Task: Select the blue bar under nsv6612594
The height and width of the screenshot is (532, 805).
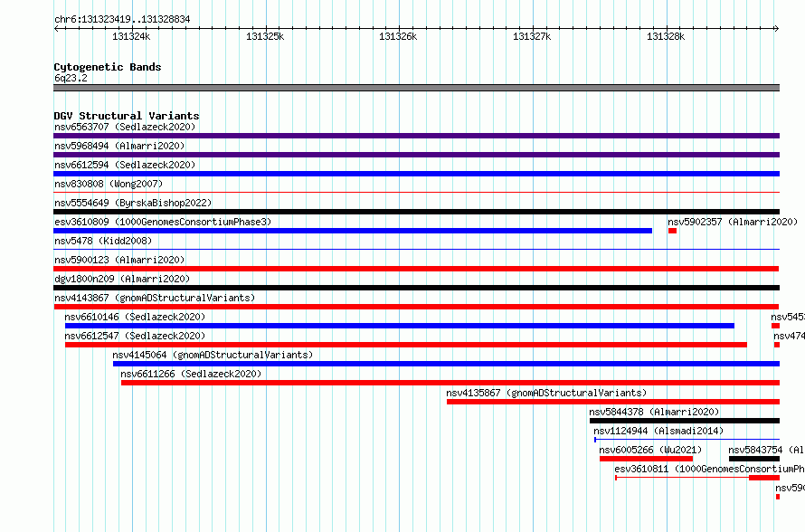Action: [x=416, y=174]
